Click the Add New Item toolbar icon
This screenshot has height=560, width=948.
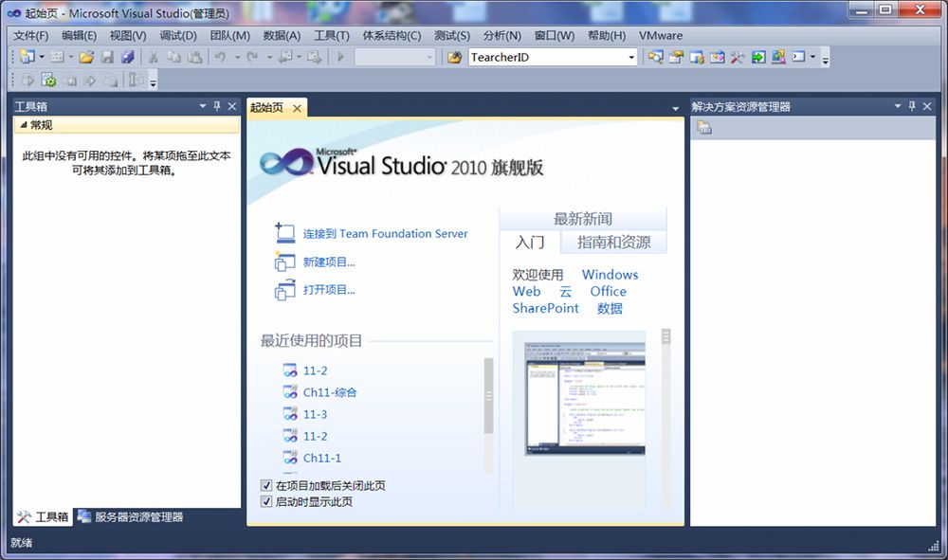(57, 57)
